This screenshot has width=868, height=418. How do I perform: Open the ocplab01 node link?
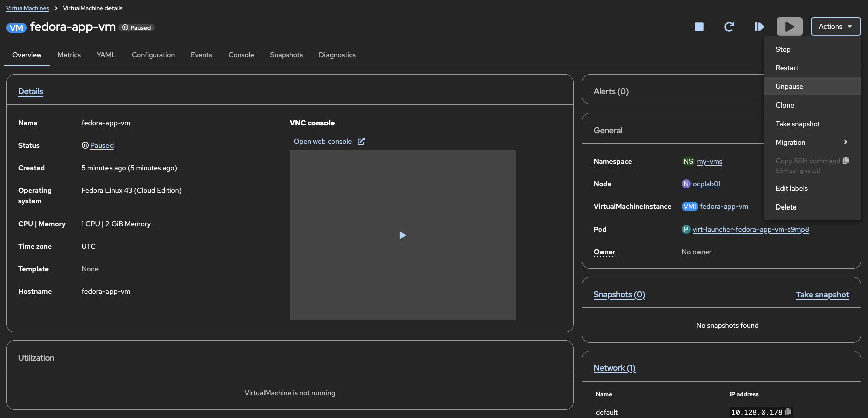pos(707,184)
